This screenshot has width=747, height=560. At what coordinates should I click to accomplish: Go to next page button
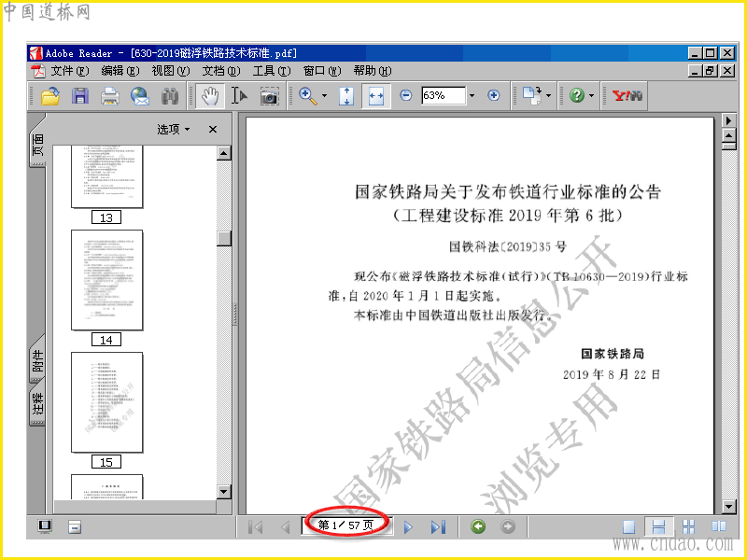[x=408, y=526]
